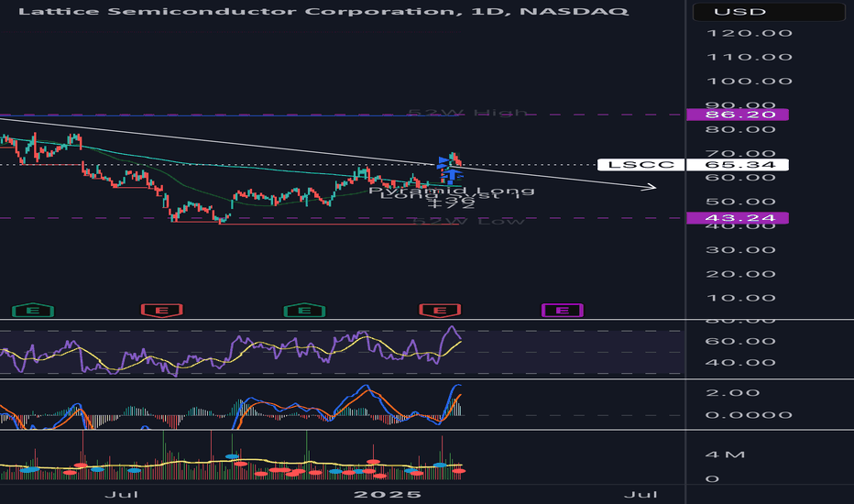
Task: Click the white trendline arrowhead
Action: [x=650, y=188]
